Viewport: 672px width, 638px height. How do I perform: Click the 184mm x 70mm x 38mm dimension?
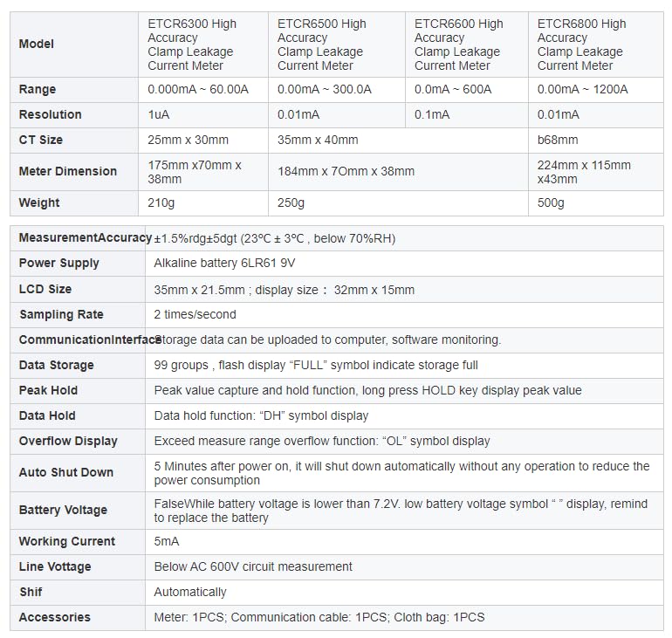[346, 171]
